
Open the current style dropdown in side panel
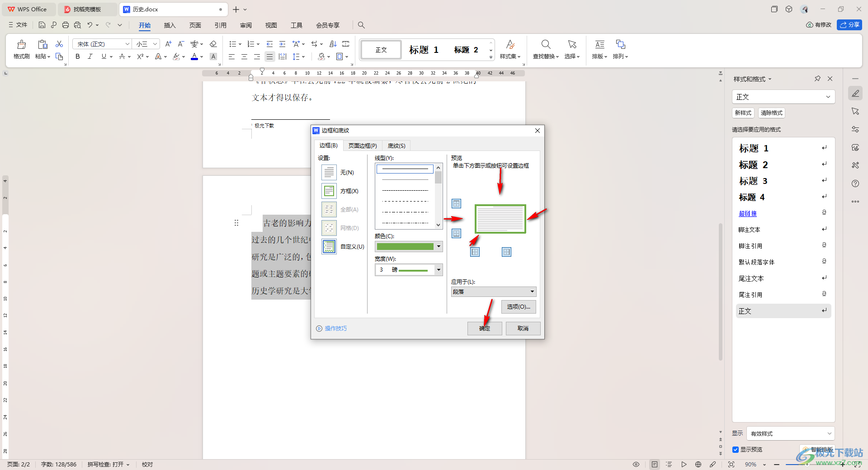tap(783, 97)
